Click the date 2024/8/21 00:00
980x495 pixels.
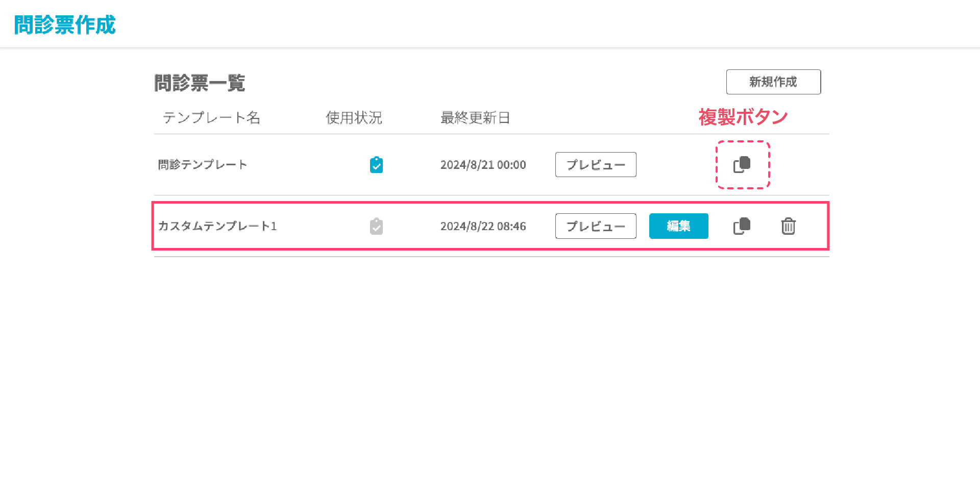[x=483, y=165]
